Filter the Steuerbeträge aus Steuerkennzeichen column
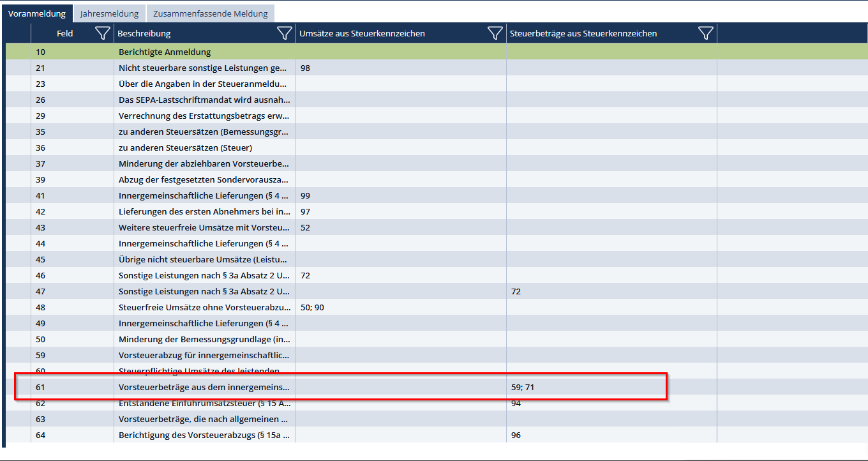868x461 pixels. pos(705,34)
